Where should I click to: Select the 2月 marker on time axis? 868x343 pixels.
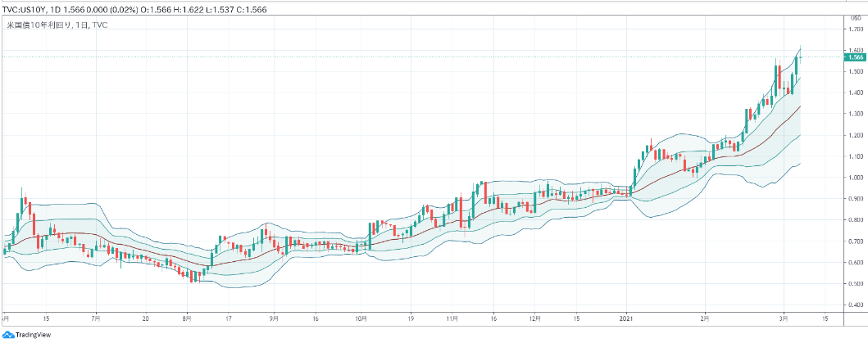point(705,317)
